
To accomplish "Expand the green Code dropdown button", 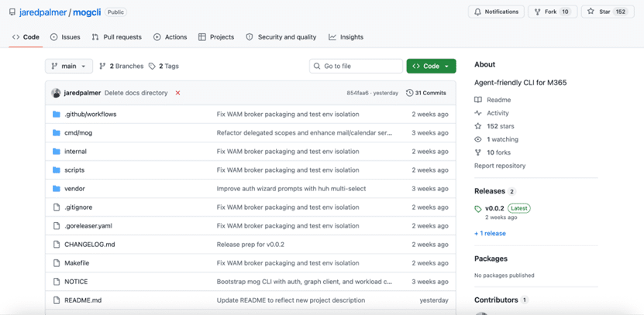I will click(x=431, y=67).
